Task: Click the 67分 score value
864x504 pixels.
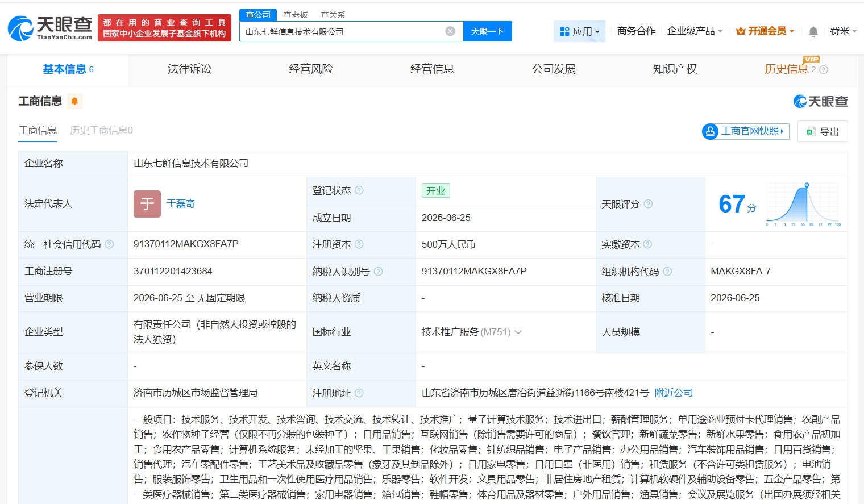Action: click(737, 205)
